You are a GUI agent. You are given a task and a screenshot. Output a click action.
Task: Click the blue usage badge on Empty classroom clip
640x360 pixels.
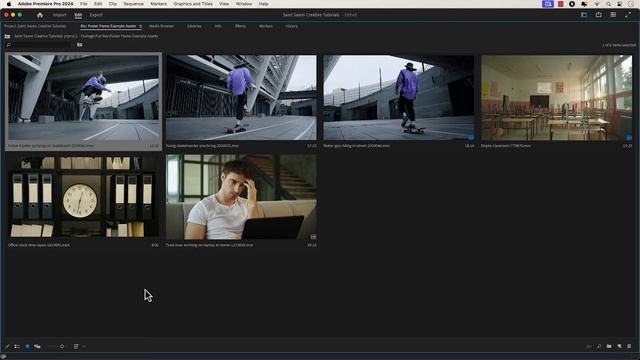pos(629,138)
